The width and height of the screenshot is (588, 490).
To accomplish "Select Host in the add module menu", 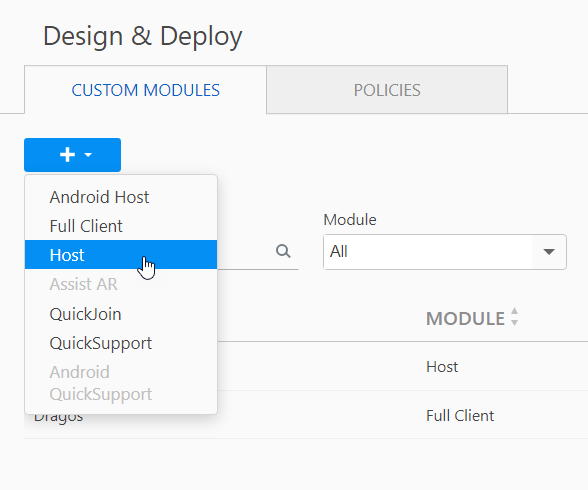I will pyautogui.click(x=121, y=255).
